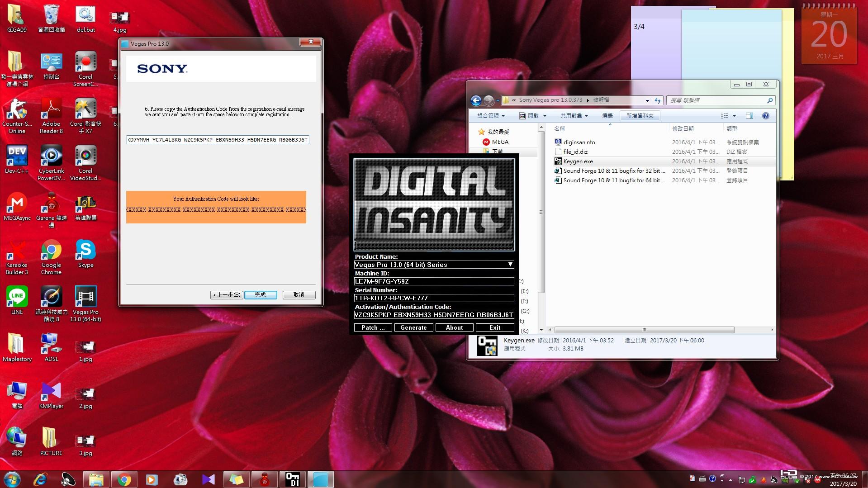Image resolution: width=868 pixels, height=488 pixels.
Task: Click 燒錄 in Explorer toolbar
Action: click(607, 116)
